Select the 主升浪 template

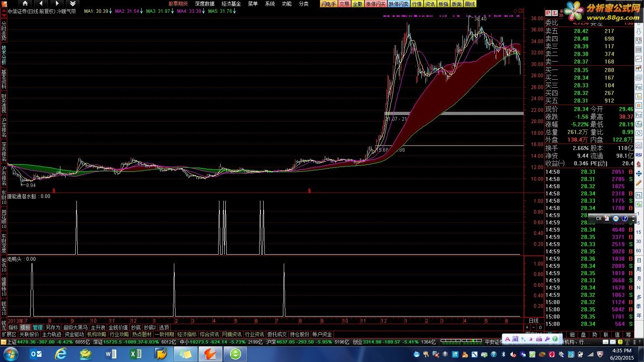point(98,328)
